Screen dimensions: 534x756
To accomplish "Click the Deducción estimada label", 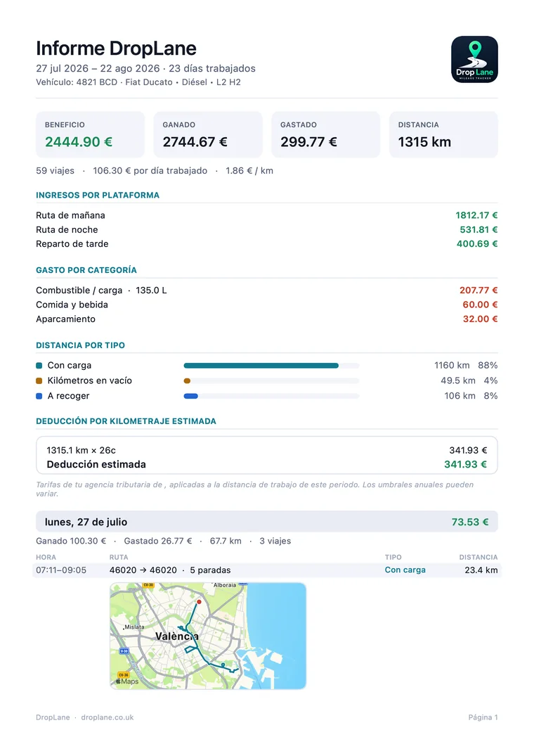I will coord(96,464).
